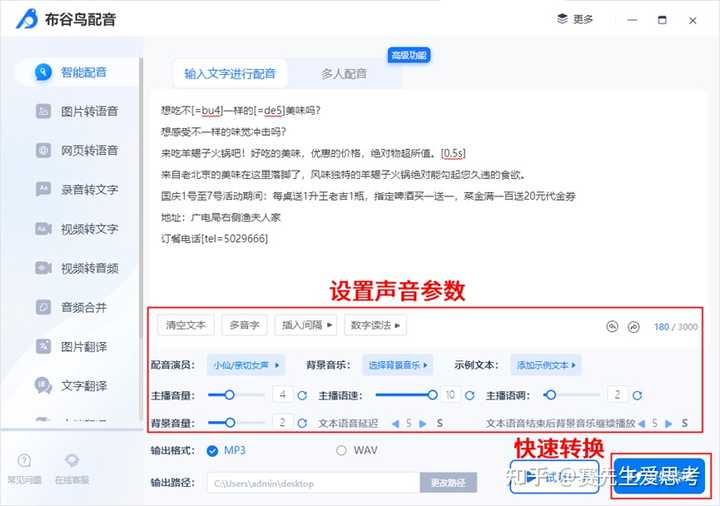Screen dimensions: 720x506
Task: Start conversion with the blue button
Action: coord(659,476)
